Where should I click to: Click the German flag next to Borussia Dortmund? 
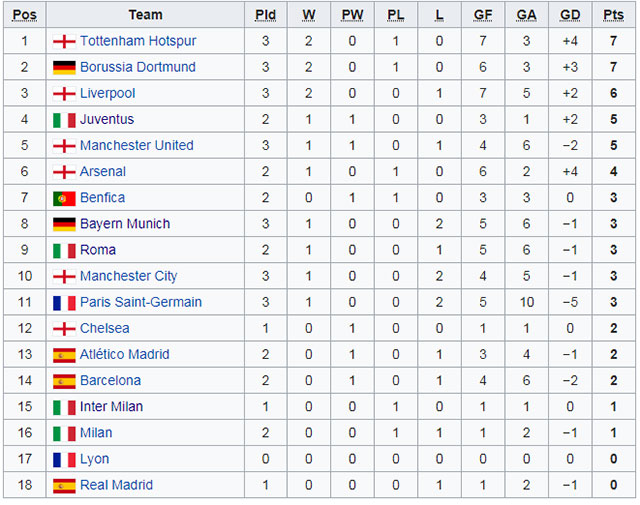tap(64, 68)
